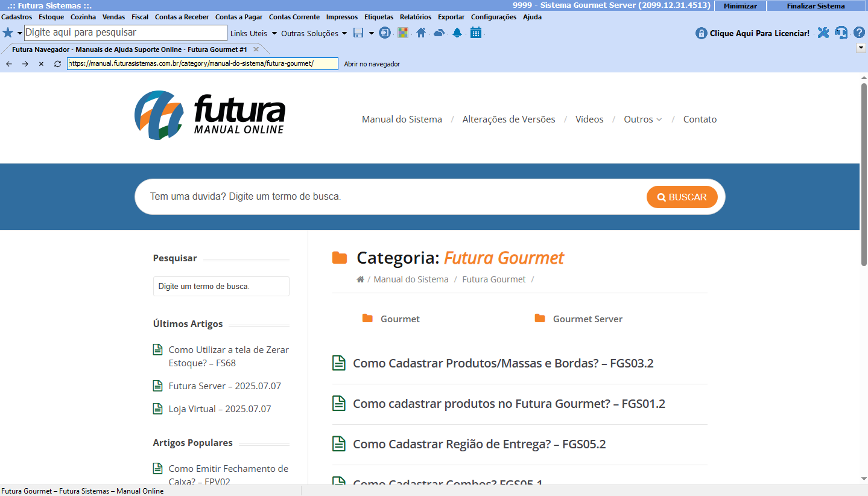The height and width of the screenshot is (496, 868).
Task: Click the blue house home icon
Action: point(421,33)
